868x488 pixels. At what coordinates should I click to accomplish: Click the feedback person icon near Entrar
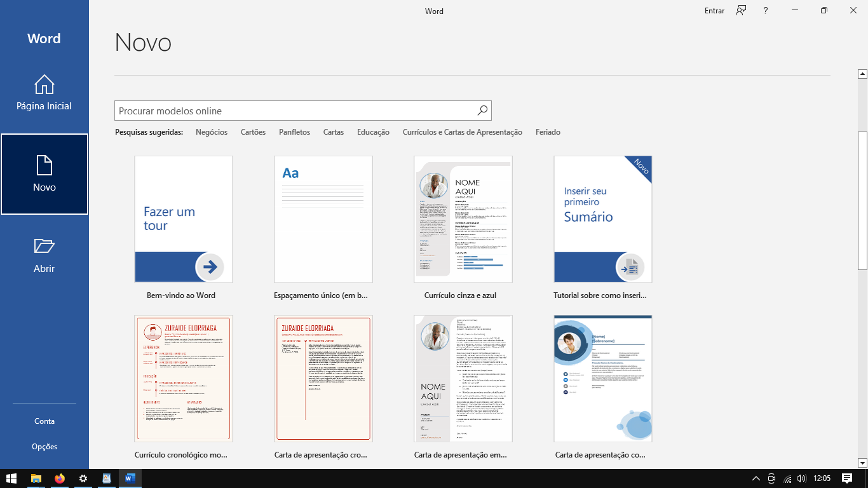tap(740, 10)
